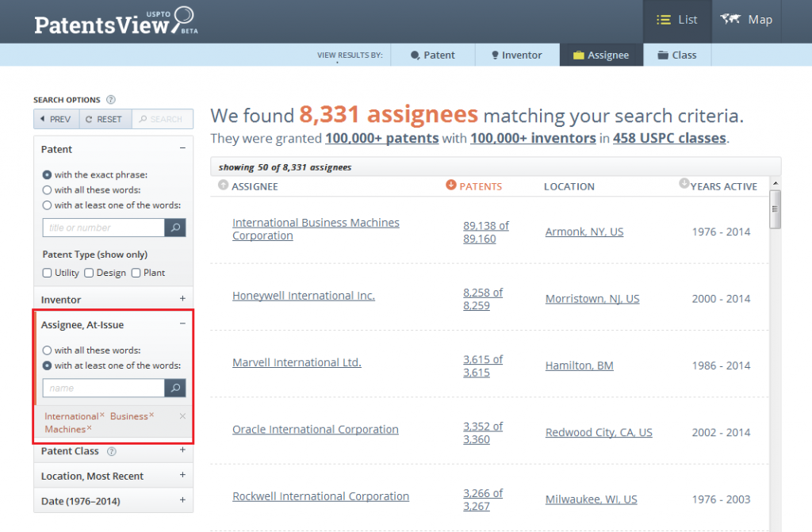Expand the Inventor section
The image size is (812, 532).
(x=182, y=299)
